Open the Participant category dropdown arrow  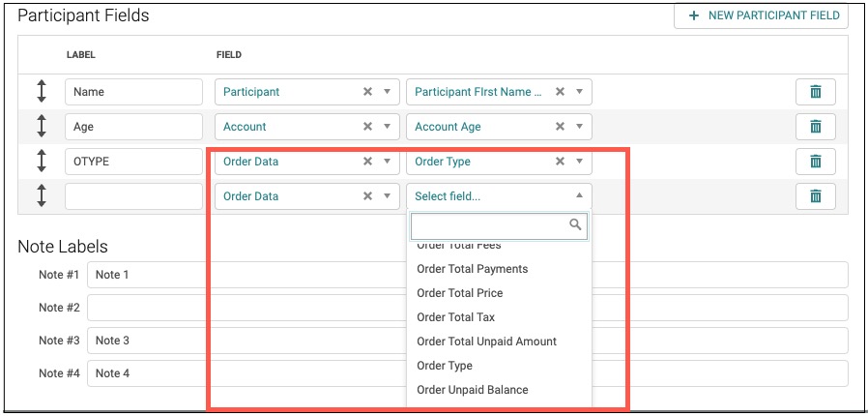click(387, 92)
